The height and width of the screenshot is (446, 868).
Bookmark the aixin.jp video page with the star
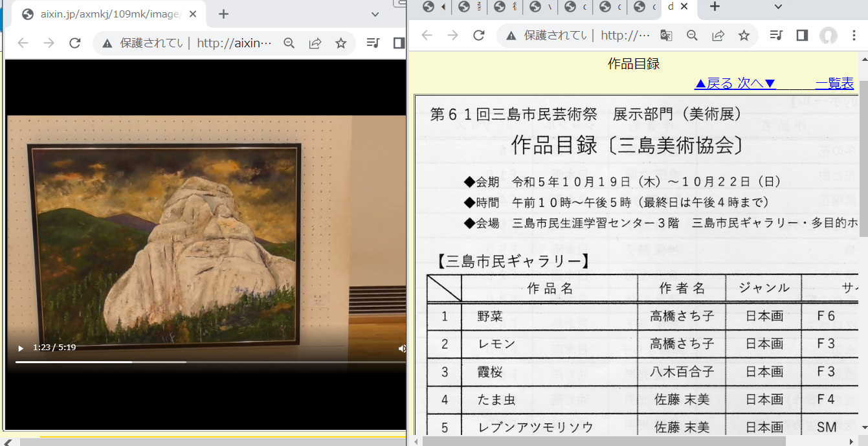pos(340,43)
